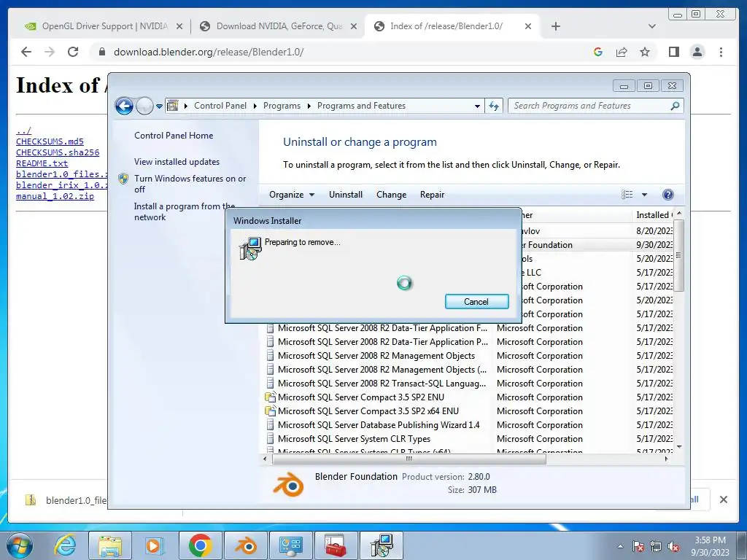Click the vertical scrollbar in program list
747x560 pixels.
pyautogui.click(x=679, y=254)
